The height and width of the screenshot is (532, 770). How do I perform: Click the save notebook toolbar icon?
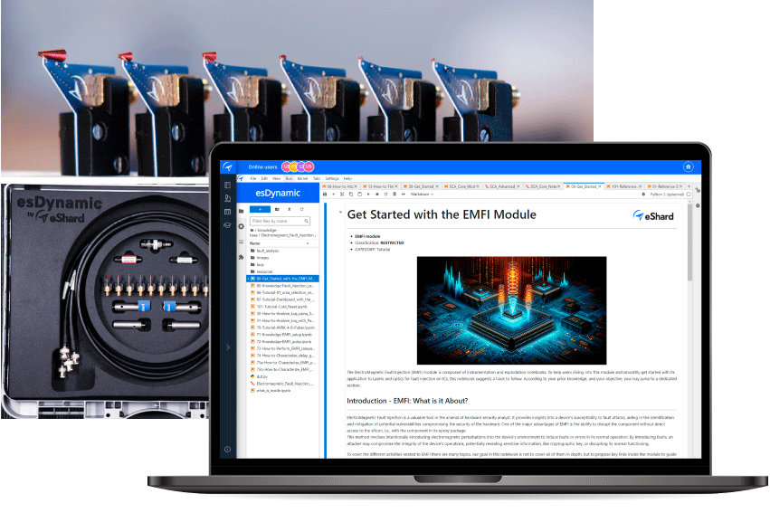tap(327, 194)
